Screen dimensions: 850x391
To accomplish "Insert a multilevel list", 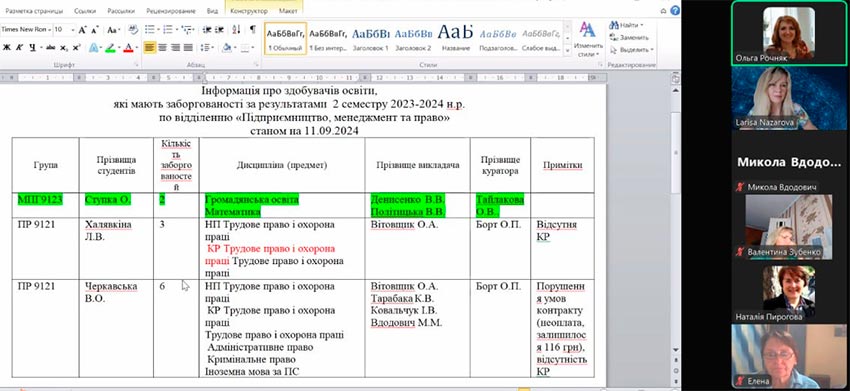I will coord(186,30).
